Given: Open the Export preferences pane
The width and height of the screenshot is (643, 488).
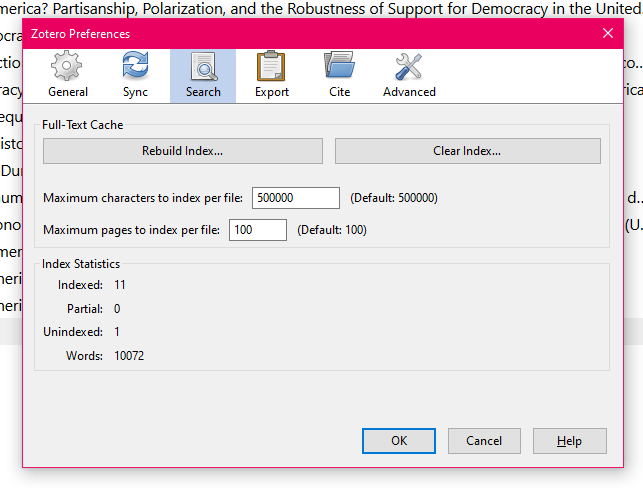Looking at the screenshot, I should point(271,76).
